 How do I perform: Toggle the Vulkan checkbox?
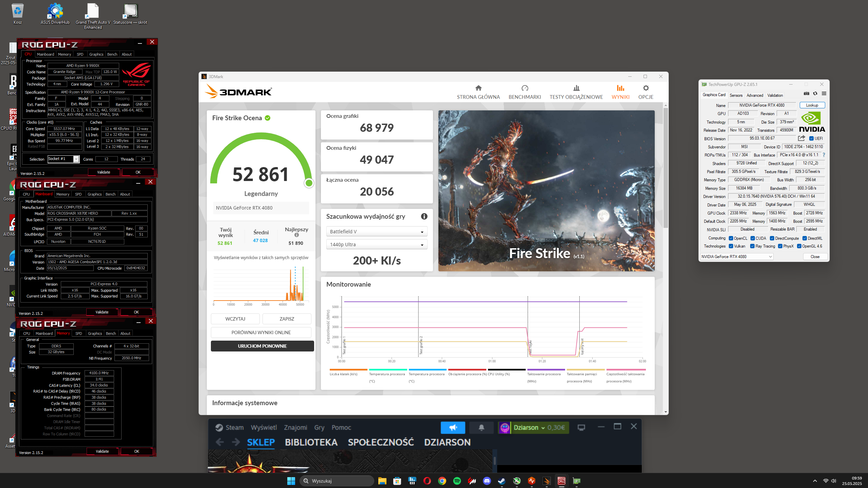(x=731, y=246)
